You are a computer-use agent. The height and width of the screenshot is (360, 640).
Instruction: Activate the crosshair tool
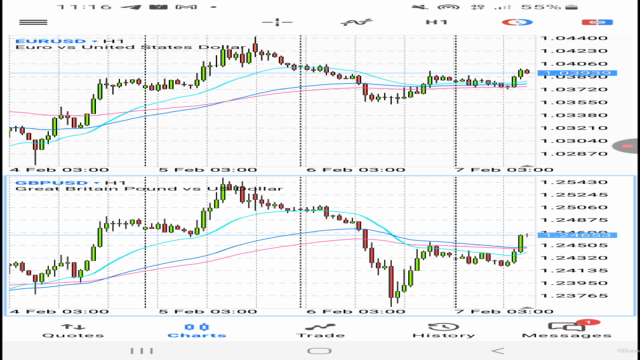pos(277,22)
